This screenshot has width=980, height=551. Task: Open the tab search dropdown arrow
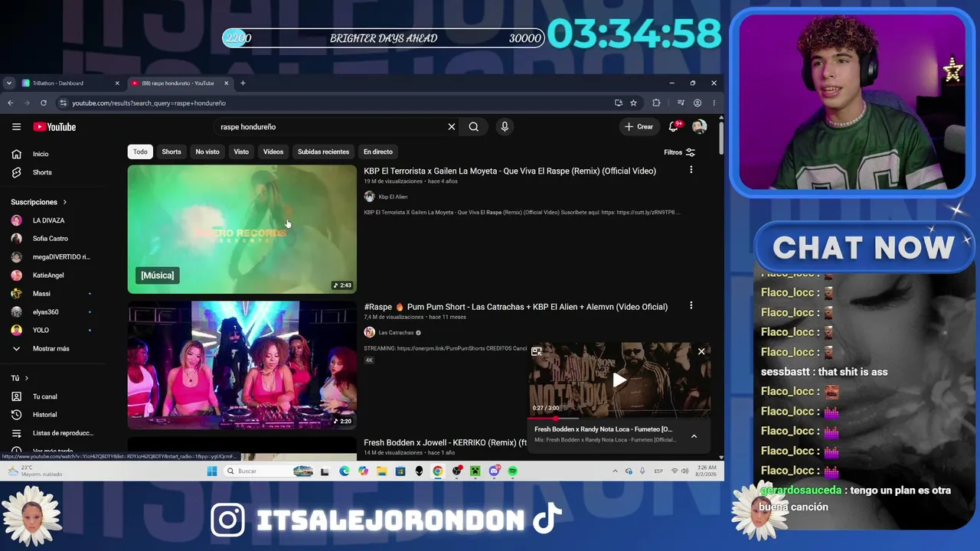(x=8, y=83)
